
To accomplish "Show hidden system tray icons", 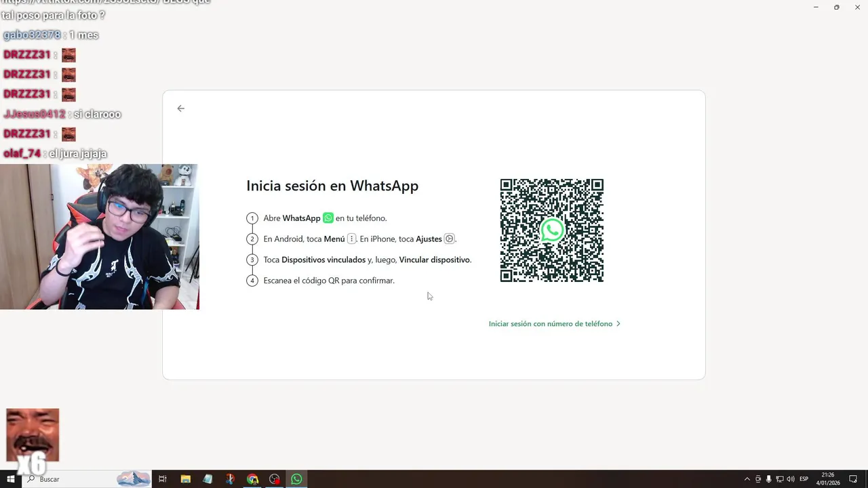I will 747,479.
